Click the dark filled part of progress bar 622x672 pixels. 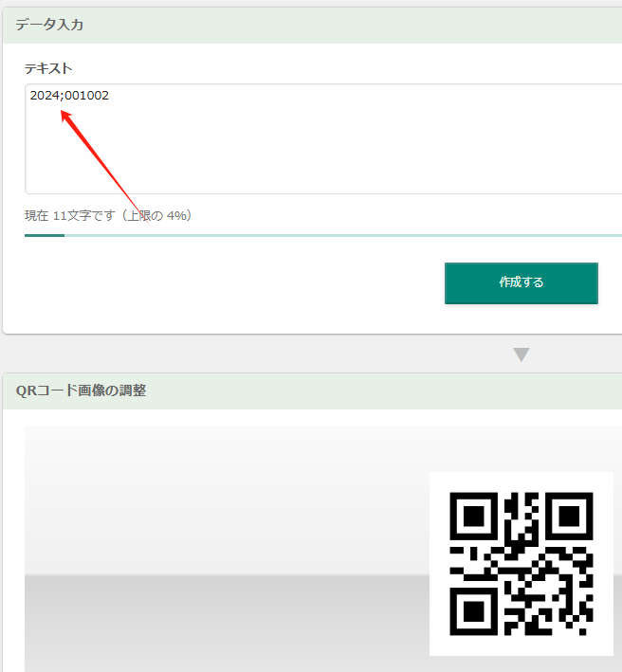[x=45, y=235]
